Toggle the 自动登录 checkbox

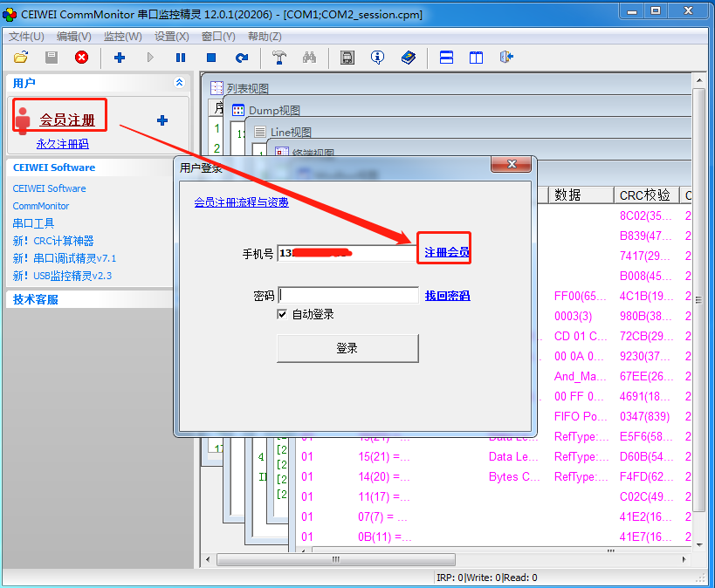coord(282,314)
